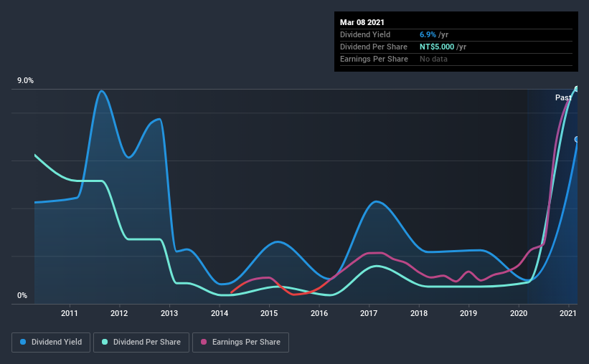The image size is (589, 364).
Task: Click the 2019 x-axis year label
Action: point(468,313)
